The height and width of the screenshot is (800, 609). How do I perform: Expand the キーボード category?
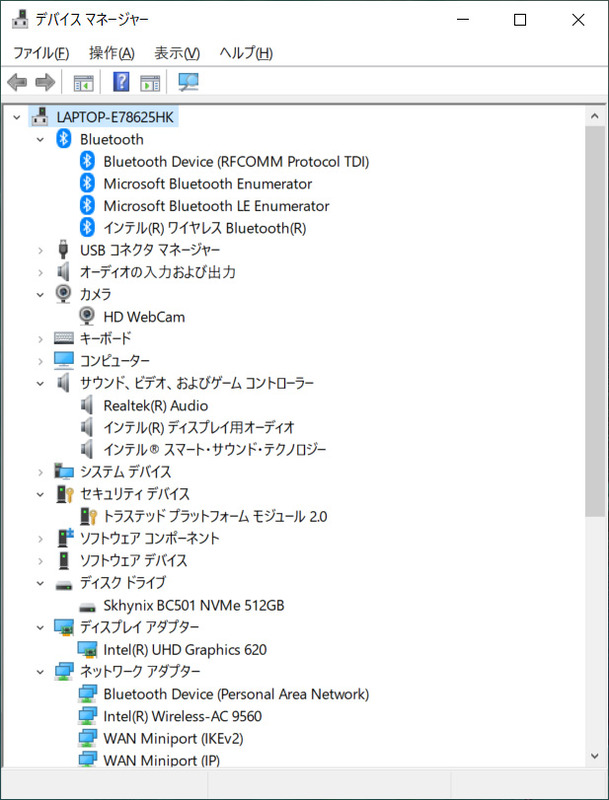tap(41, 338)
